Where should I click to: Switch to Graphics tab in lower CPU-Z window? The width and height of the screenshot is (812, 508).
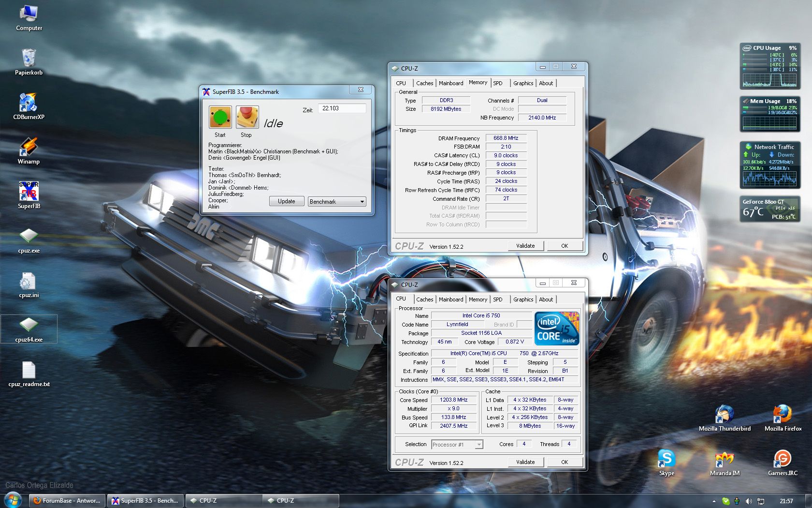point(523,299)
